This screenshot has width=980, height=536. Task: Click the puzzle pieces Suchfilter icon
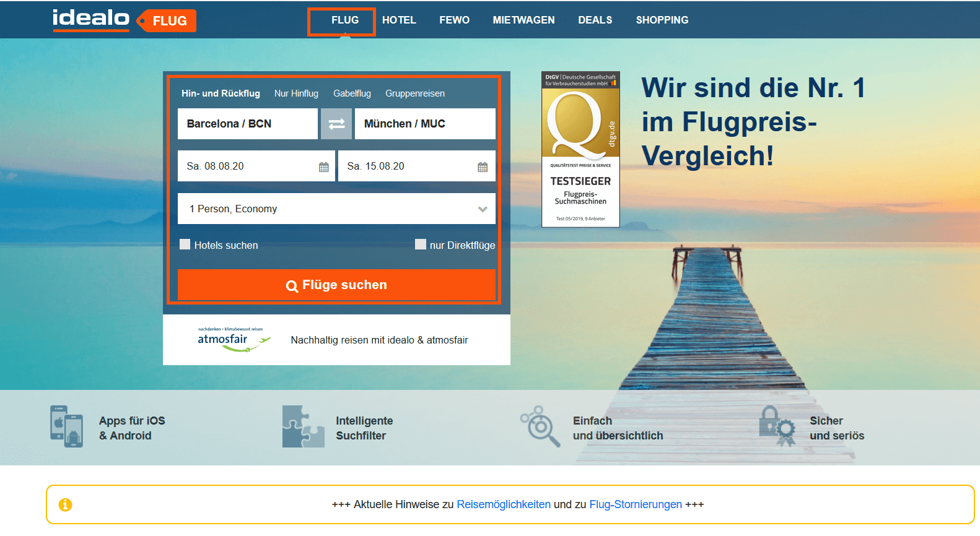tap(304, 426)
